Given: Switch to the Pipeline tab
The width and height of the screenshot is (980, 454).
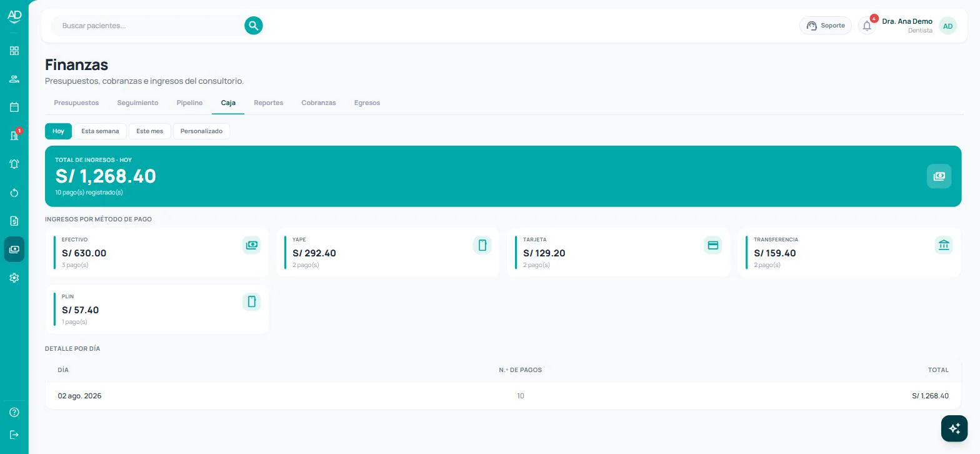Looking at the screenshot, I should [189, 103].
